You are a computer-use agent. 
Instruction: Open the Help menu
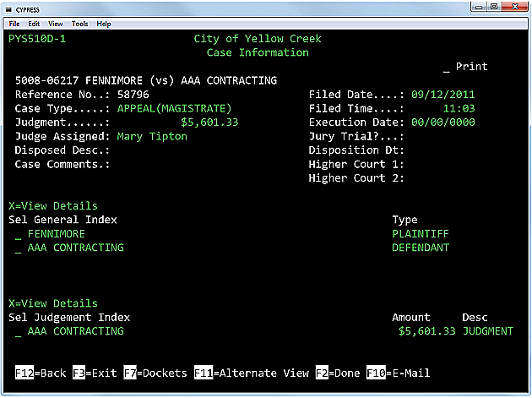click(x=104, y=24)
